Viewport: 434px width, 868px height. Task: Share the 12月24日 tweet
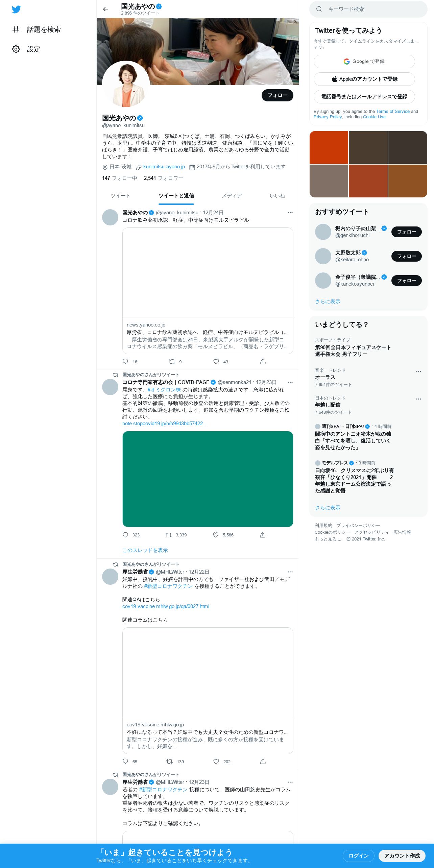pyautogui.click(x=263, y=362)
